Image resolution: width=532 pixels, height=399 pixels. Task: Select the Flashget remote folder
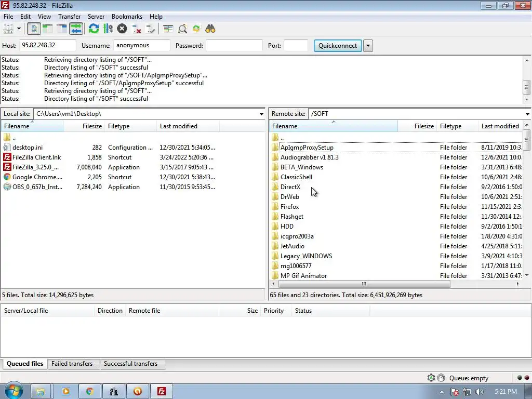pyautogui.click(x=292, y=217)
